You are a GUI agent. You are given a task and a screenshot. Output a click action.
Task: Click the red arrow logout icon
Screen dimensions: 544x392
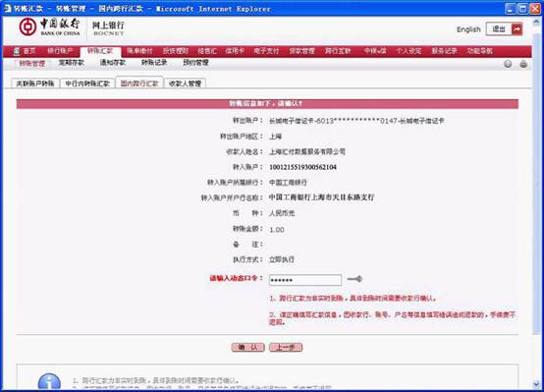[517, 29]
